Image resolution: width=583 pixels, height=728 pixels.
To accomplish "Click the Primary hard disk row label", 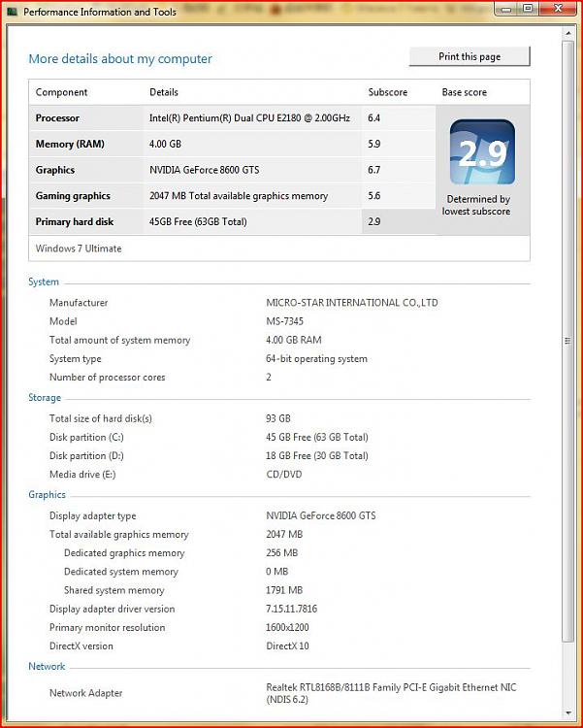I will 75,222.
